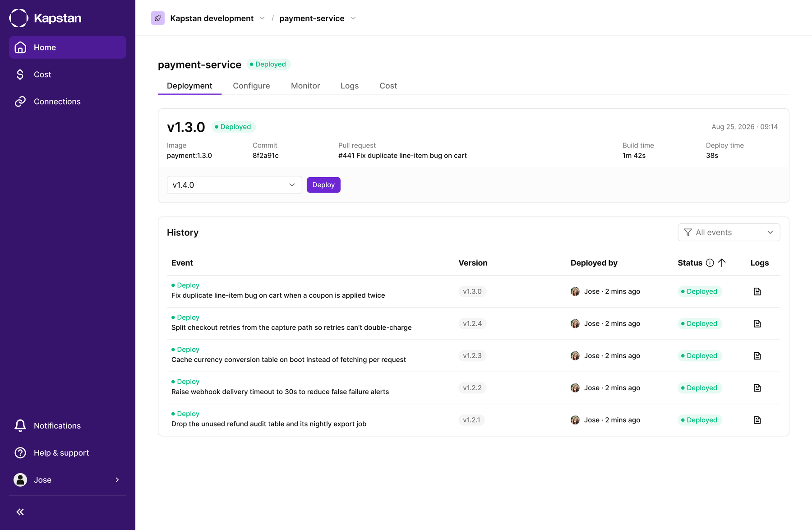The height and width of the screenshot is (530, 812).
Task: Open the Home sidebar item
Action: [68, 47]
